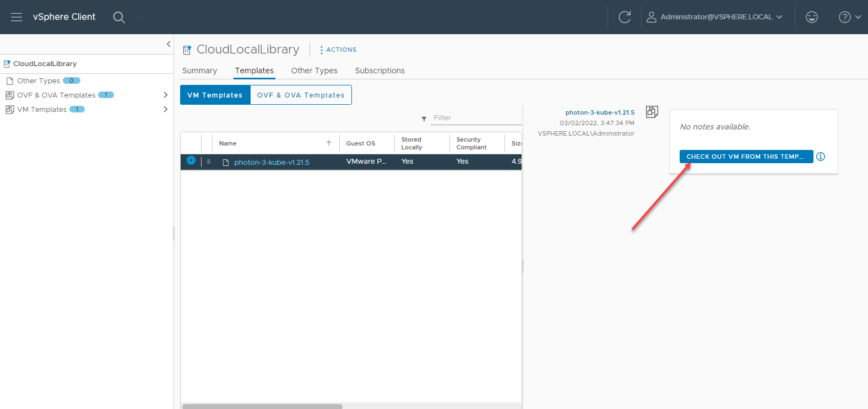Click the Name column sort arrow

coord(329,143)
